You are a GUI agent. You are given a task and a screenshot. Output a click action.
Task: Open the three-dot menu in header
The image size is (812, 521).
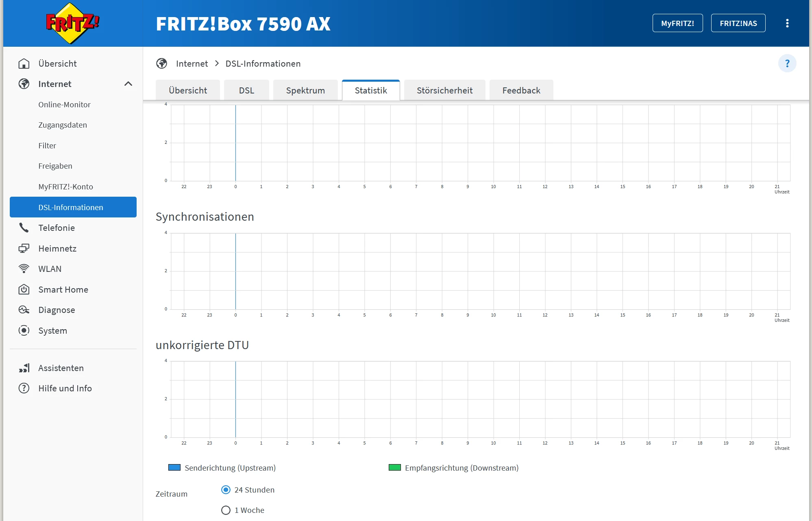coord(787,23)
